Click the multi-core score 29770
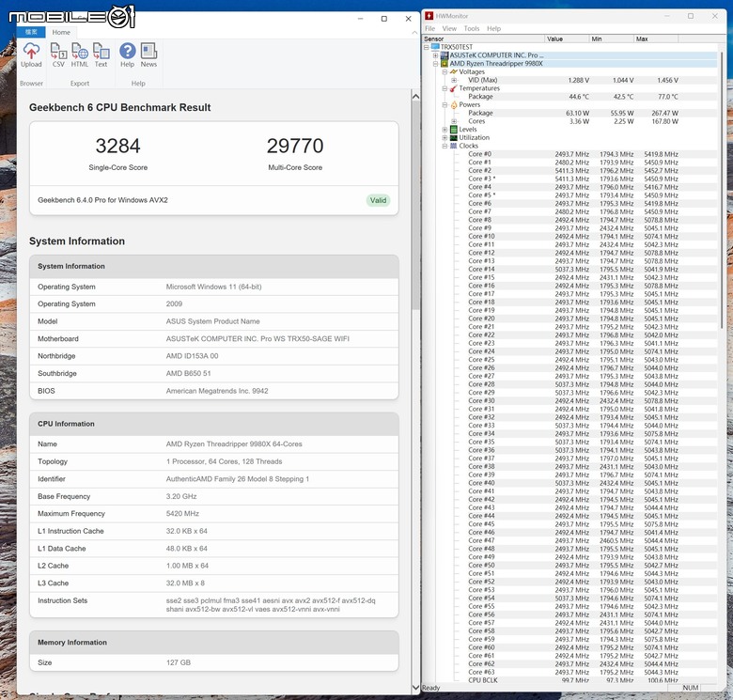 coord(295,146)
